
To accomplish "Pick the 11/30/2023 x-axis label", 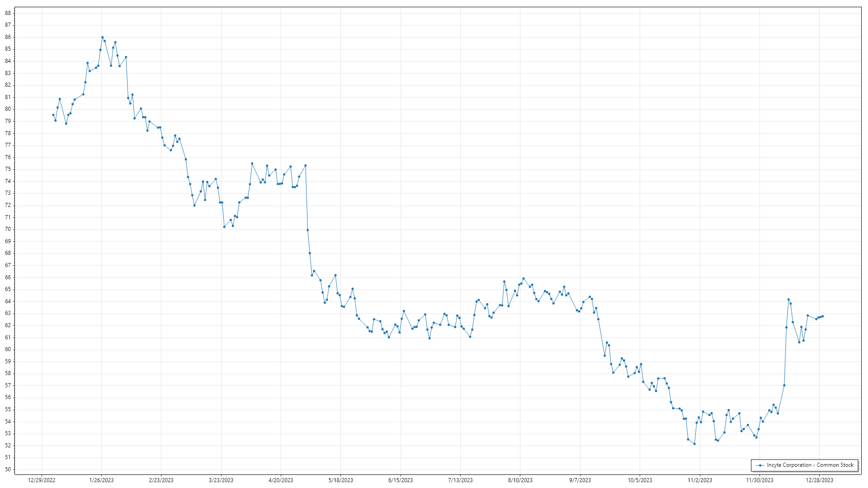I will (x=759, y=480).
